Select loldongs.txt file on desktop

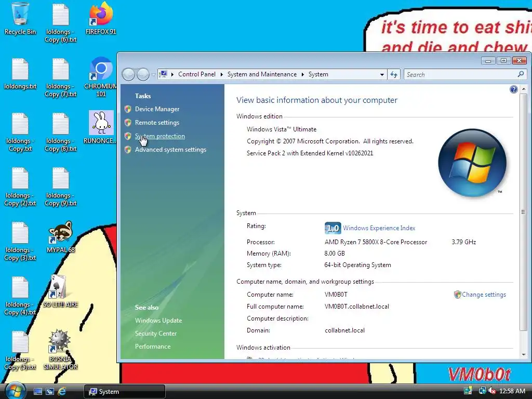(x=20, y=73)
